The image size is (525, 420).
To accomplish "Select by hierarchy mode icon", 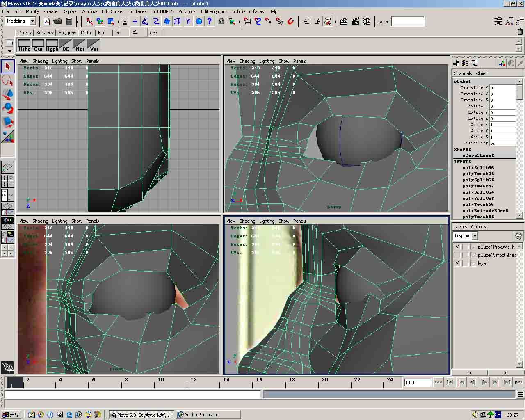I will [89, 21].
